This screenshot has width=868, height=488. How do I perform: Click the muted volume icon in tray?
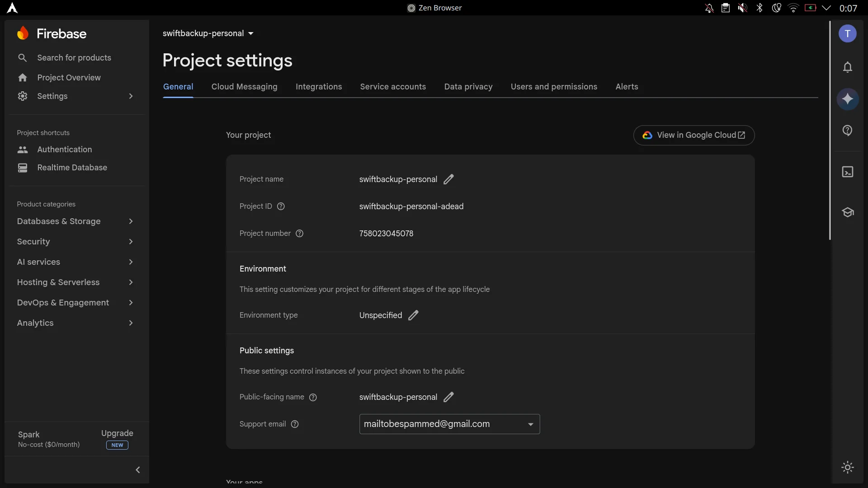742,8
